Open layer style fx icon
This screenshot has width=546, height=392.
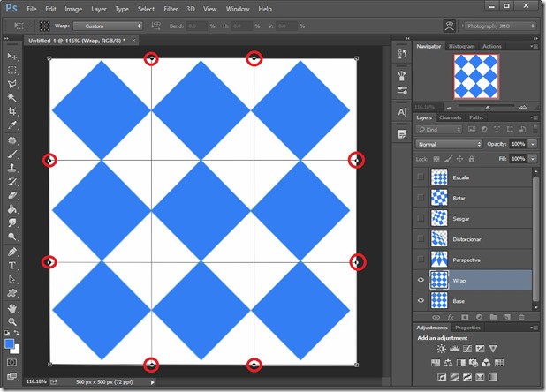point(451,317)
